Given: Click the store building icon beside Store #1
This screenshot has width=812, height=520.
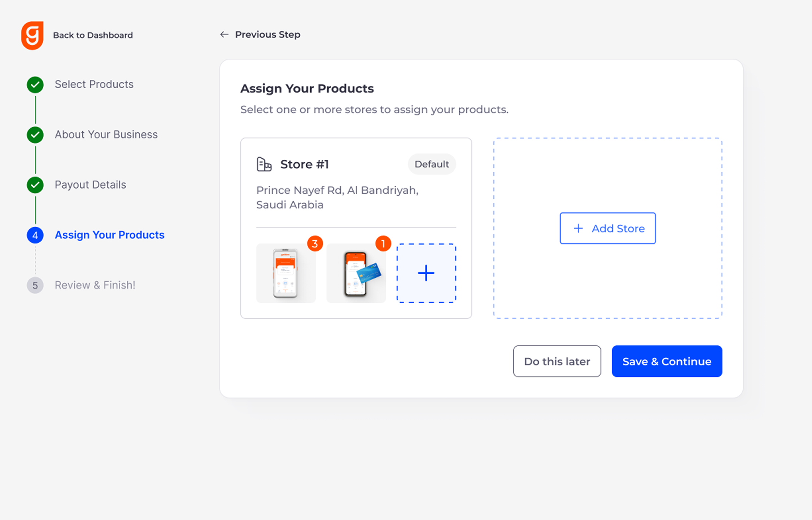Looking at the screenshot, I should point(264,164).
